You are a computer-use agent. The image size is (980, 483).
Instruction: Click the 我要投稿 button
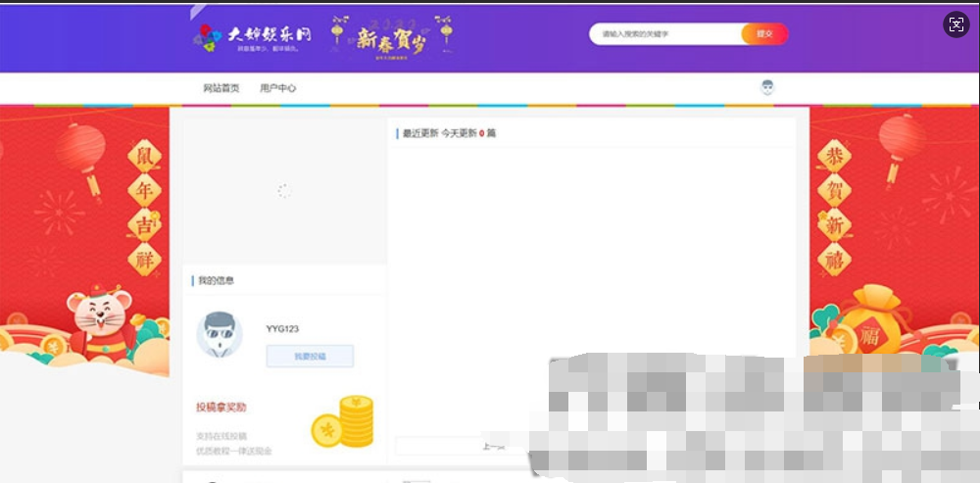tap(310, 357)
